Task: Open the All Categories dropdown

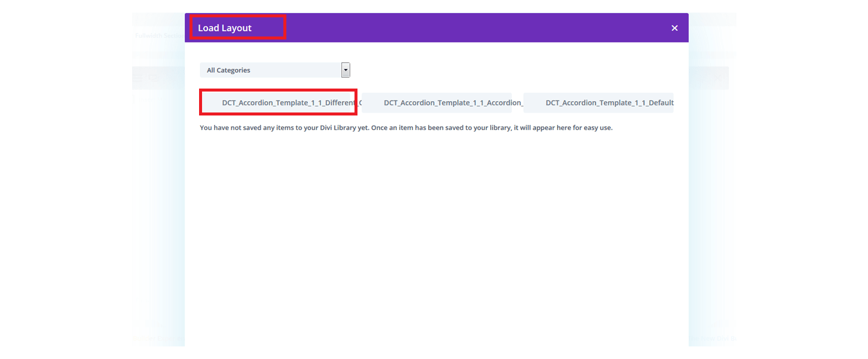Action: point(275,70)
